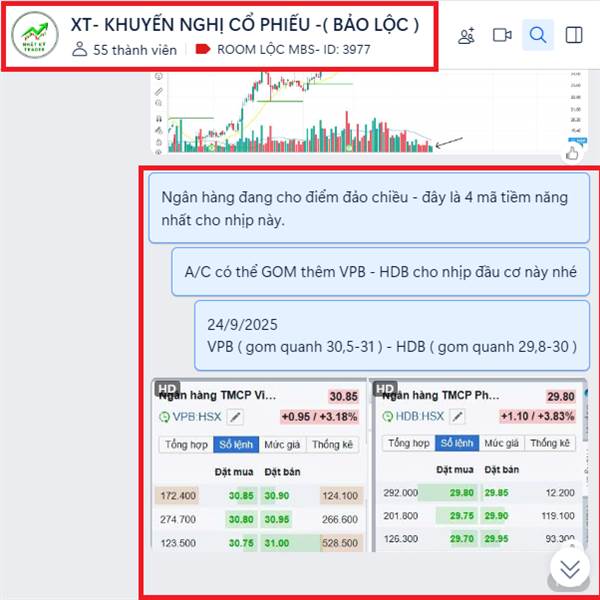600x600 pixels.
Task: Click the 24/9/2025 recommendation message
Action: click(392, 336)
